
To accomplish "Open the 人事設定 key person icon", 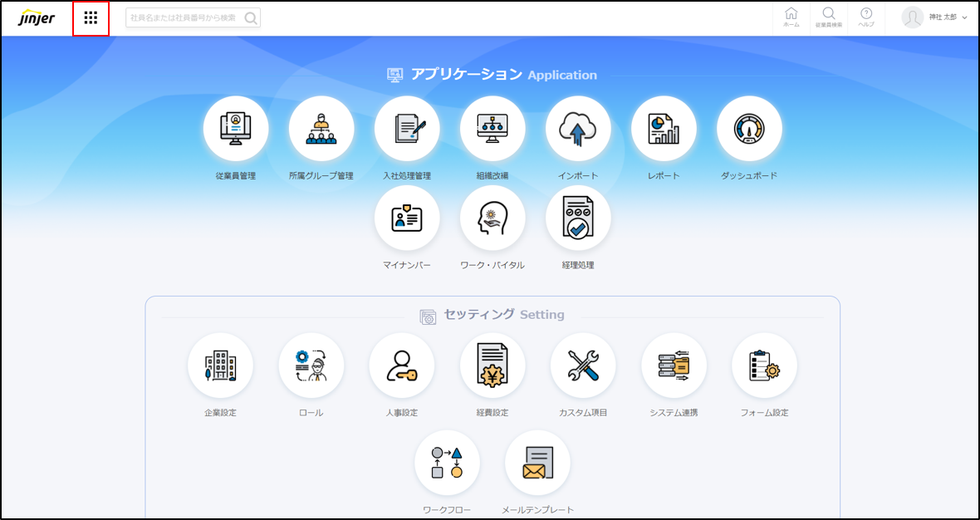I will coord(402,365).
